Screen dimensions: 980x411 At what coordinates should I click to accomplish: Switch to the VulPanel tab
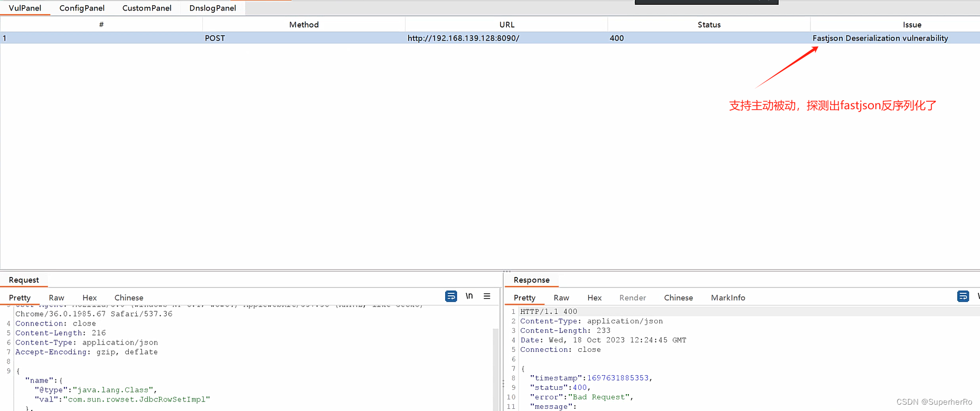point(25,8)
